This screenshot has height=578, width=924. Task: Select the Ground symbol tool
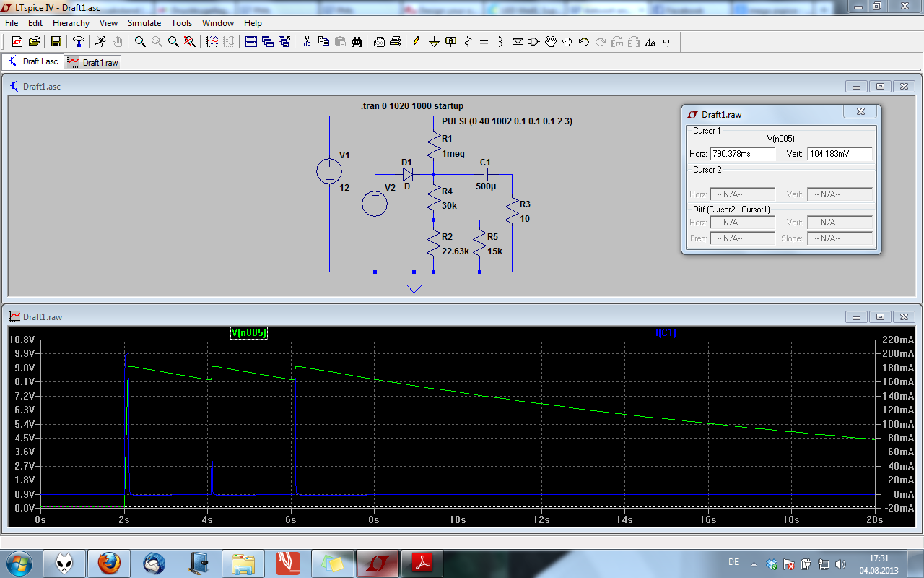[435, 42]
